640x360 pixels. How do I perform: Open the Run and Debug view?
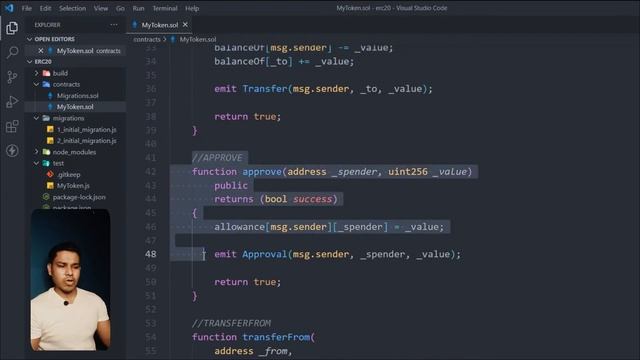(12, 102)
